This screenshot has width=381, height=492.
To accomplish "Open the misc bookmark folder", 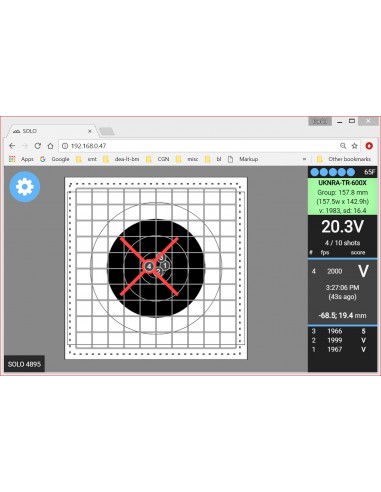I will [187, 159].
